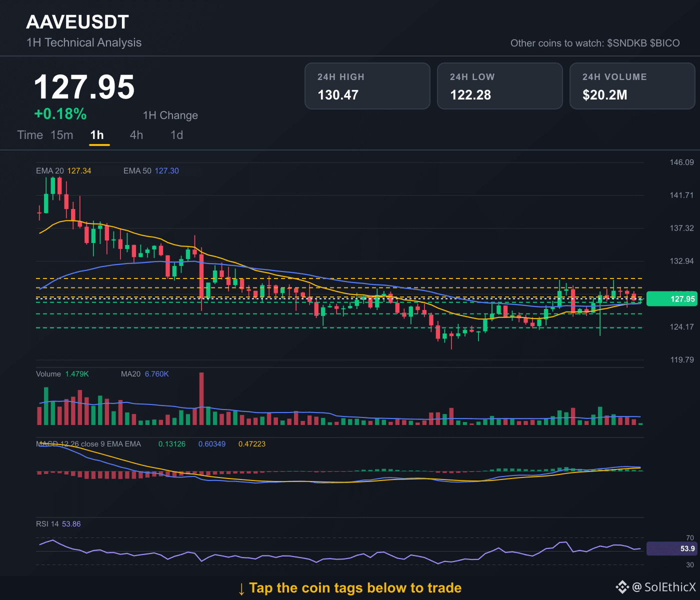Click the MACD signal value 0.47223
700x600 pixels.
tap(252, 444)
